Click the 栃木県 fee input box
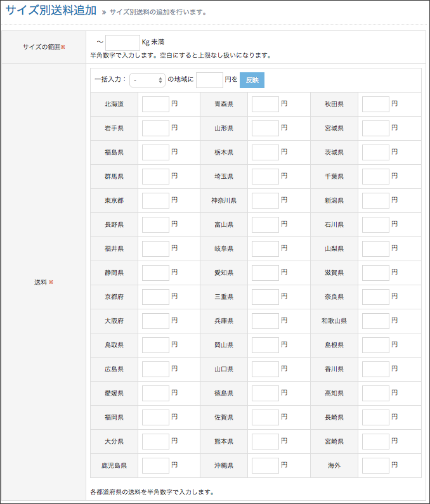 (265, 152)
